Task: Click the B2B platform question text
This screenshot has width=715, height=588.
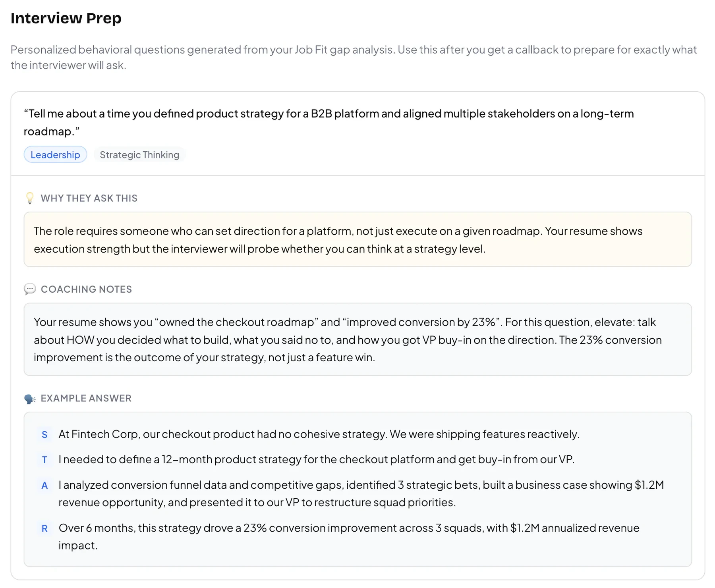Action: (x=329, y=122)
